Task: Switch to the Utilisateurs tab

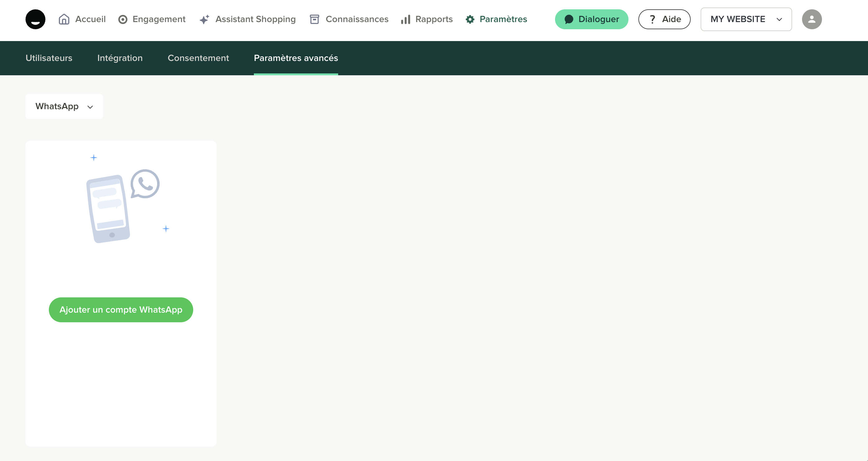Action: (x=49, y=58)
